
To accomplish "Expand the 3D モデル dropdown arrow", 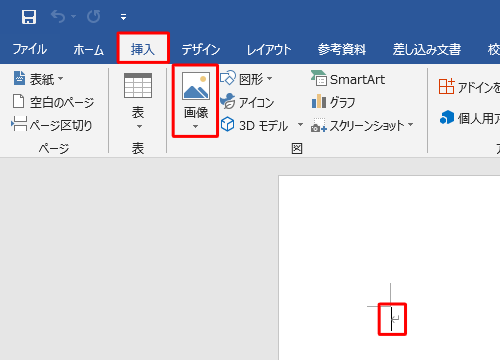I will pyautogui.click(x=300, y=125).
